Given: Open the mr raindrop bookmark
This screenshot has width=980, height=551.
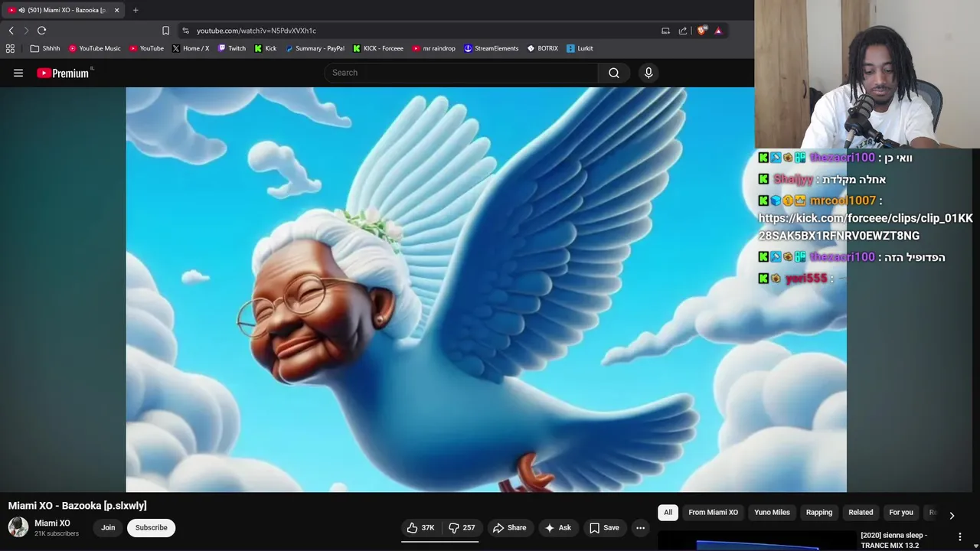Looking at the screenshot, I should (433, 48).
